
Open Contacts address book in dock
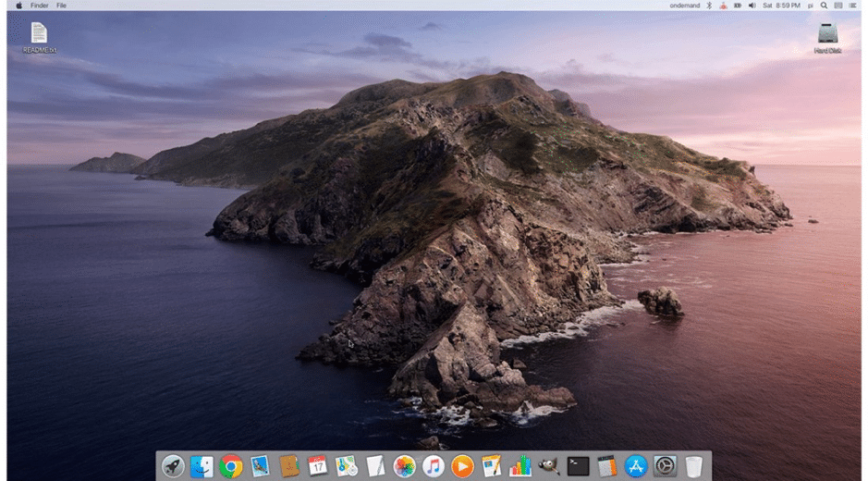[289, 466]
